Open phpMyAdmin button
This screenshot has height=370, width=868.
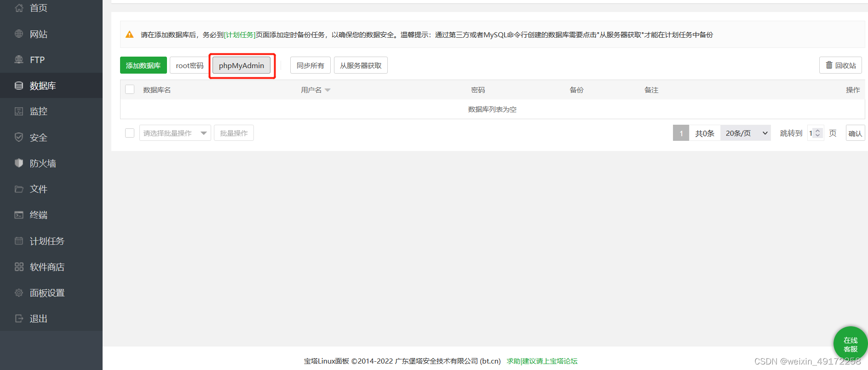tap(241, 65)
